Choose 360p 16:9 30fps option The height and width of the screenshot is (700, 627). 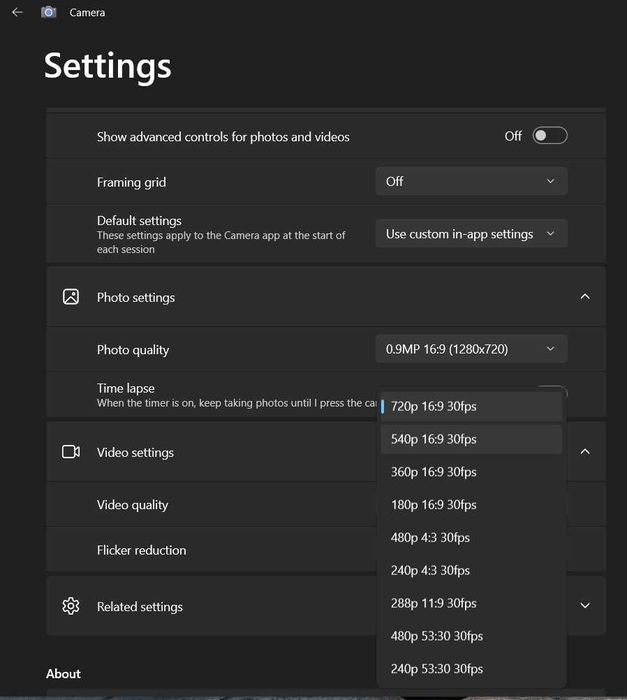point(471,472)
